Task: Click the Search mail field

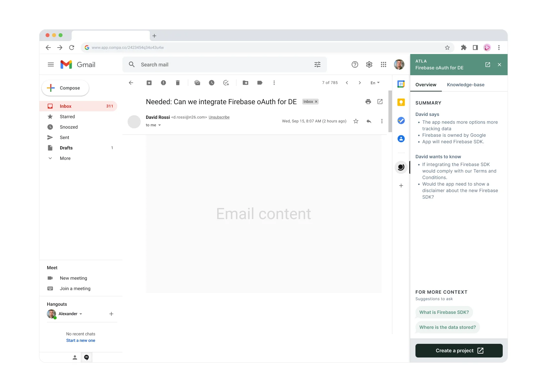Action: (225, 64)
